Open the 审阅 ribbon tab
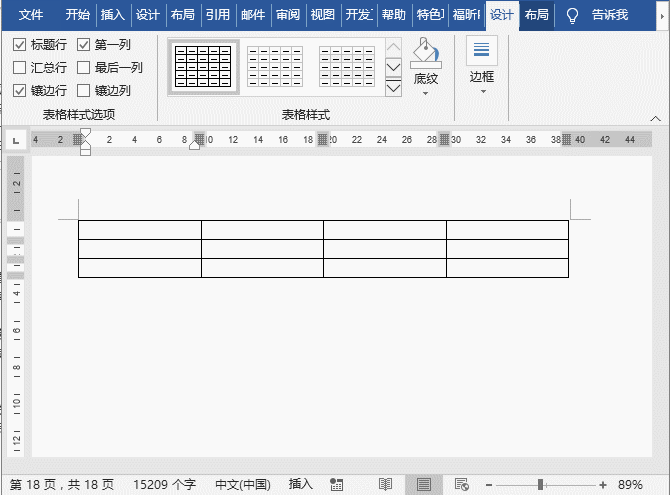The width and height of the screenshot is (670, 495). point(288,15)
